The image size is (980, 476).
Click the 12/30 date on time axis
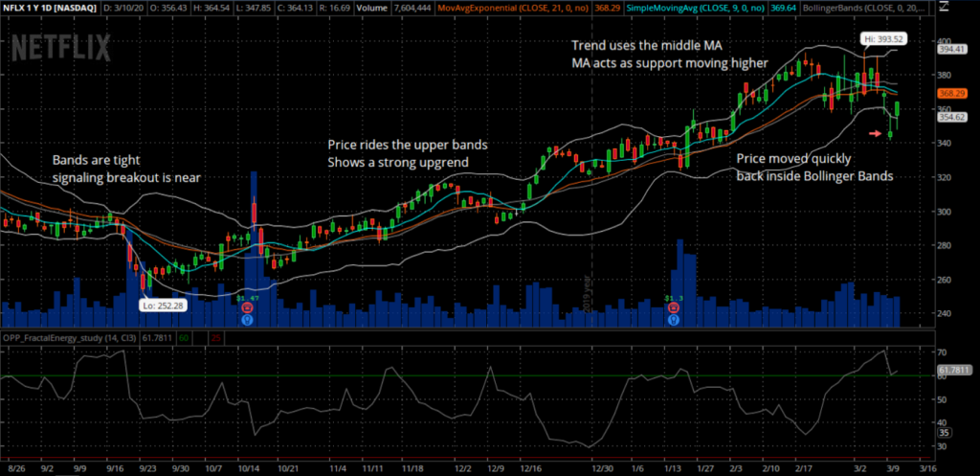point(604,468)
